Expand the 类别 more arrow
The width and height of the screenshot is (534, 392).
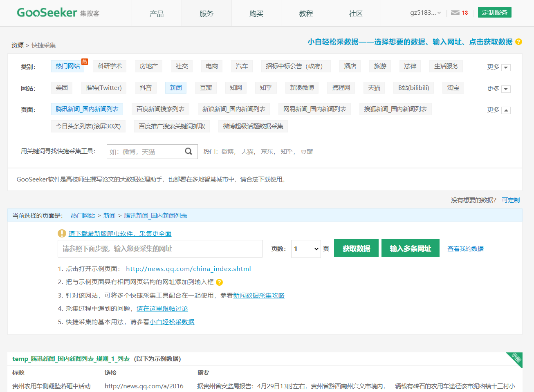coord(506,67)
